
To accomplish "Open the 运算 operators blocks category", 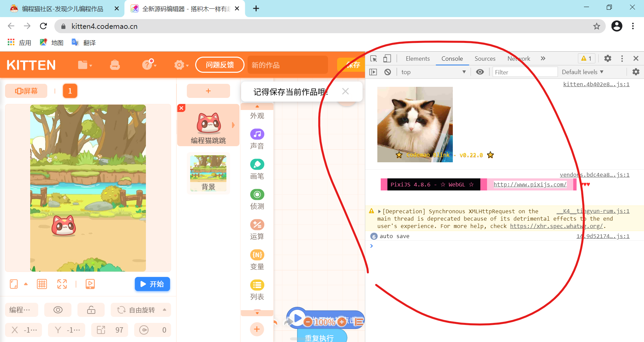I will pos(257,229).
